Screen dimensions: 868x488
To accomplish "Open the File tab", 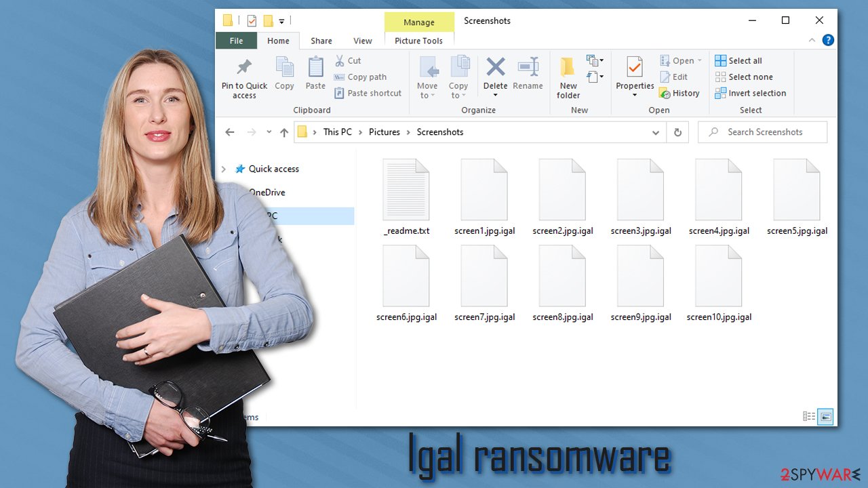I will coord(236,41).
